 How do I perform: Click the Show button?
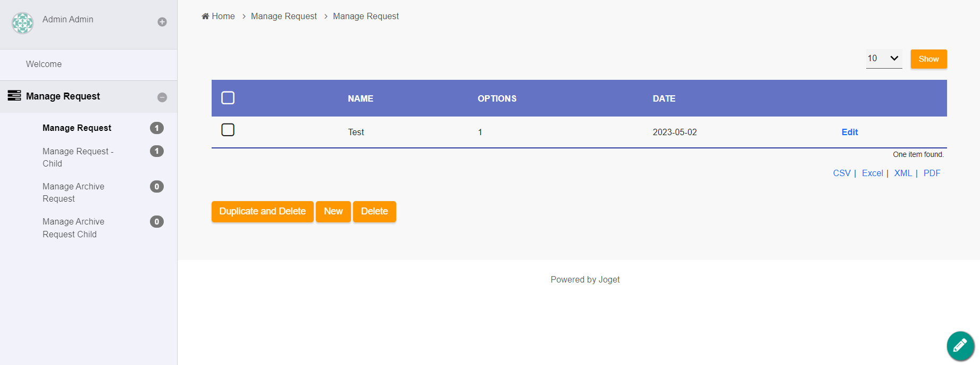(928, 59)
